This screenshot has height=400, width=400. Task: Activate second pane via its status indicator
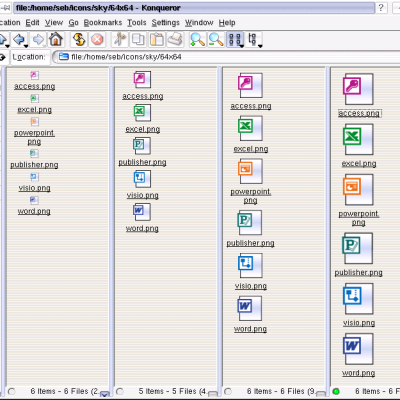[120, 391]
